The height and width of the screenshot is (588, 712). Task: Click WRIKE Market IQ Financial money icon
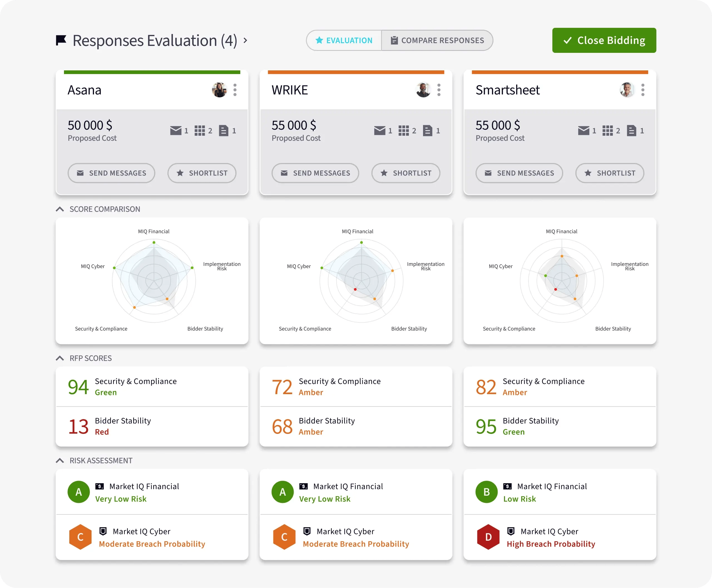click(x=303, y=486)
